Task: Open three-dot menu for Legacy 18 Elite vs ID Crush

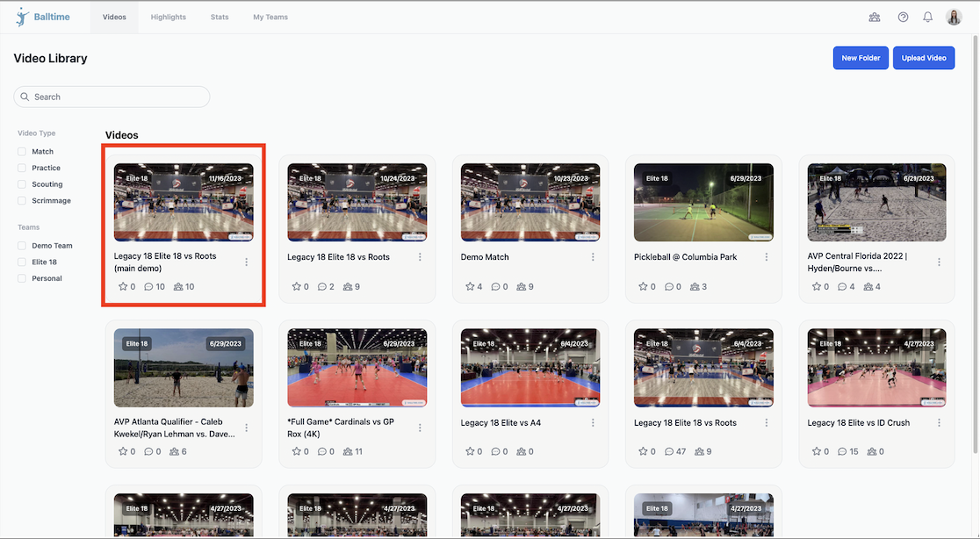Action: point(939,423)
